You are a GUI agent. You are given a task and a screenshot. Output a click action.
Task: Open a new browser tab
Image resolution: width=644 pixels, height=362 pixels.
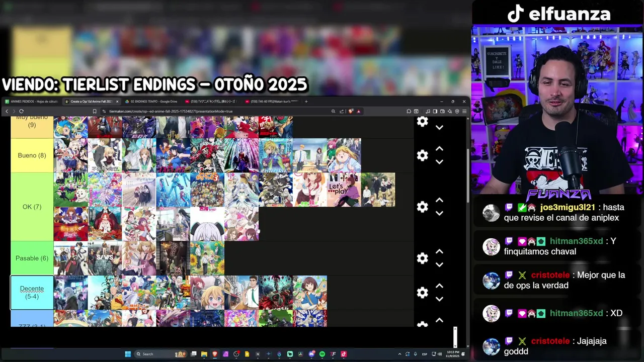pyautogui.click(x=306, y=102)
